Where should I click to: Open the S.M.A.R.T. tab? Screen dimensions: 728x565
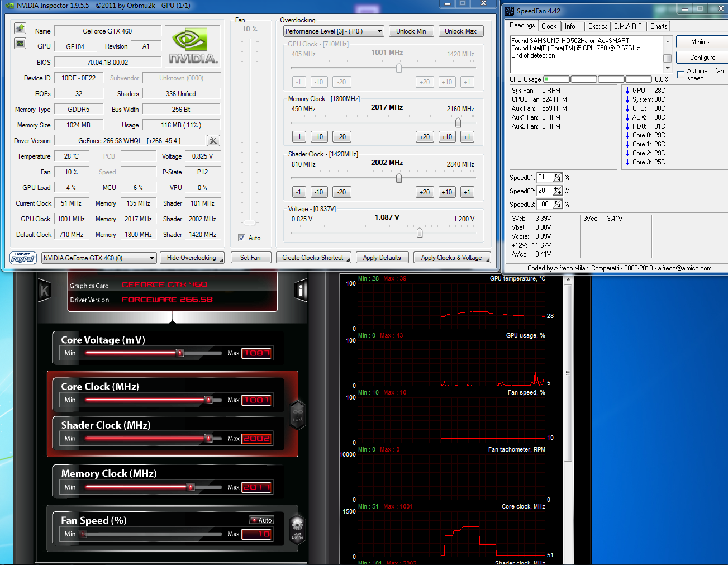pos(629,26)
